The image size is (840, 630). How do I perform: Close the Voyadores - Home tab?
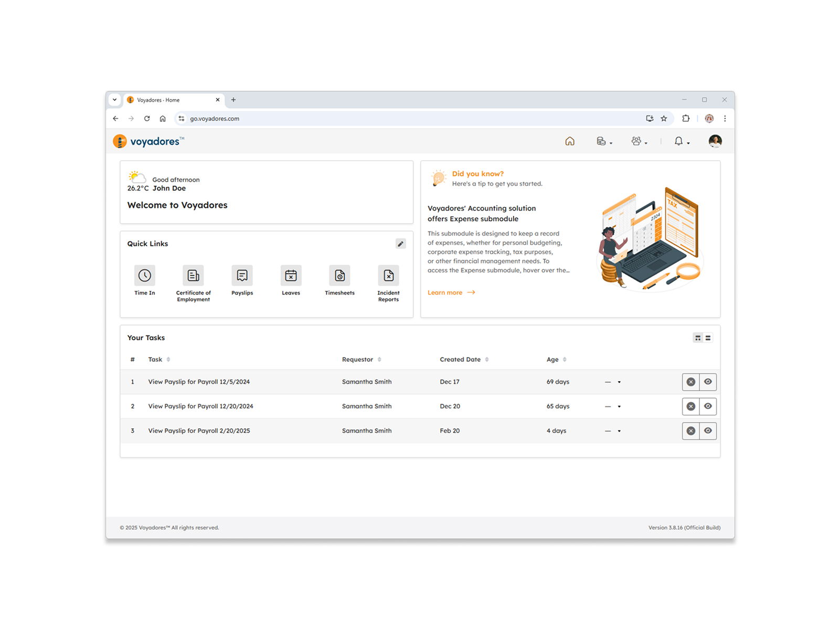coord(218,100)
